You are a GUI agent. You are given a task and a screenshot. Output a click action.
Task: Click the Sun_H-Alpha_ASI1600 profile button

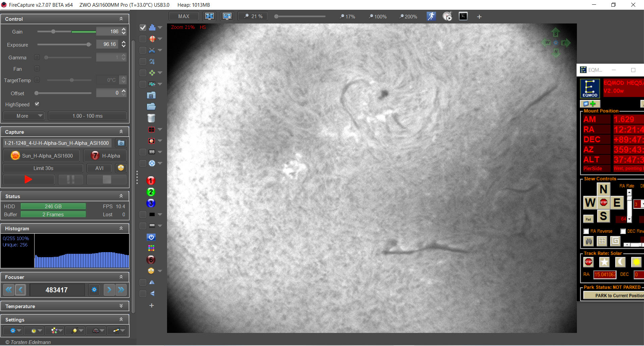tap(42, 156)
